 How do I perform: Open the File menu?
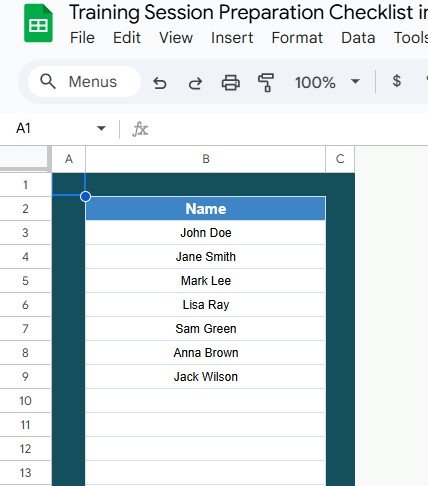pyautogui.click(x=82, y=38)
